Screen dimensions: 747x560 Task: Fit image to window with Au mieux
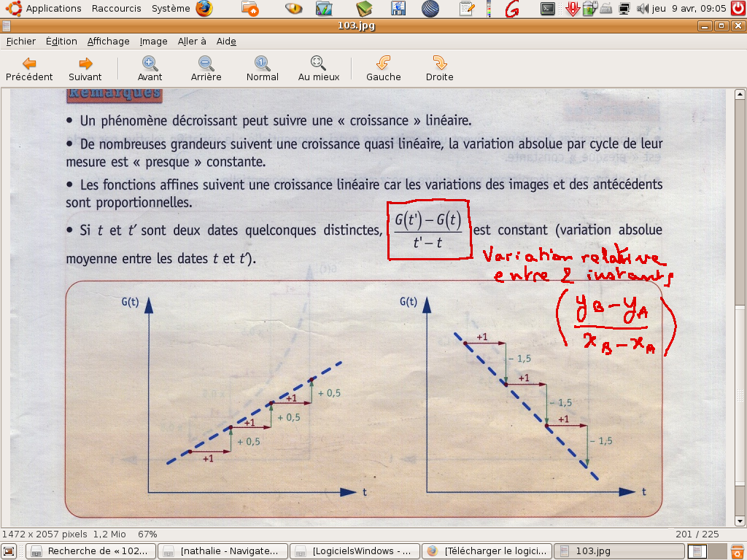point(319,69)
